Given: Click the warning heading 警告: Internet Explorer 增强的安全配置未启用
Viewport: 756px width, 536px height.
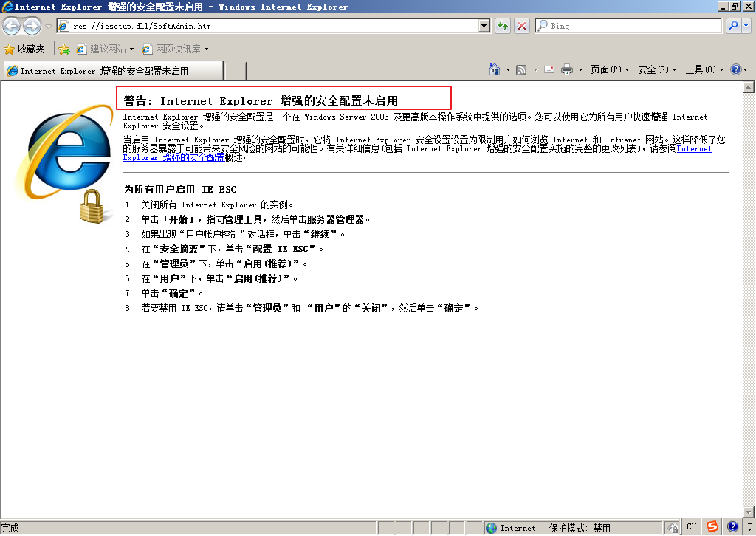Looking at the screenshot, I should point(261,100).
